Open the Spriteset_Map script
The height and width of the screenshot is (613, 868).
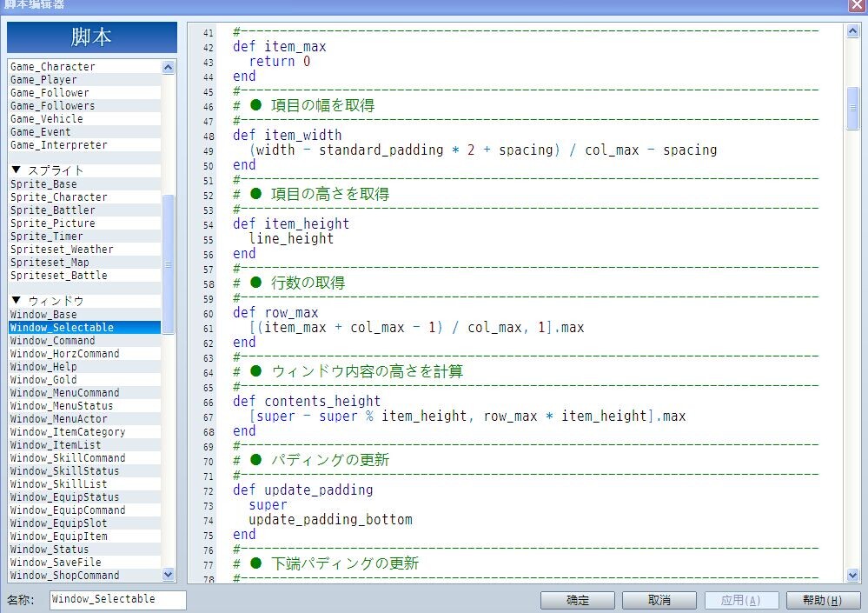click(85, 263)
